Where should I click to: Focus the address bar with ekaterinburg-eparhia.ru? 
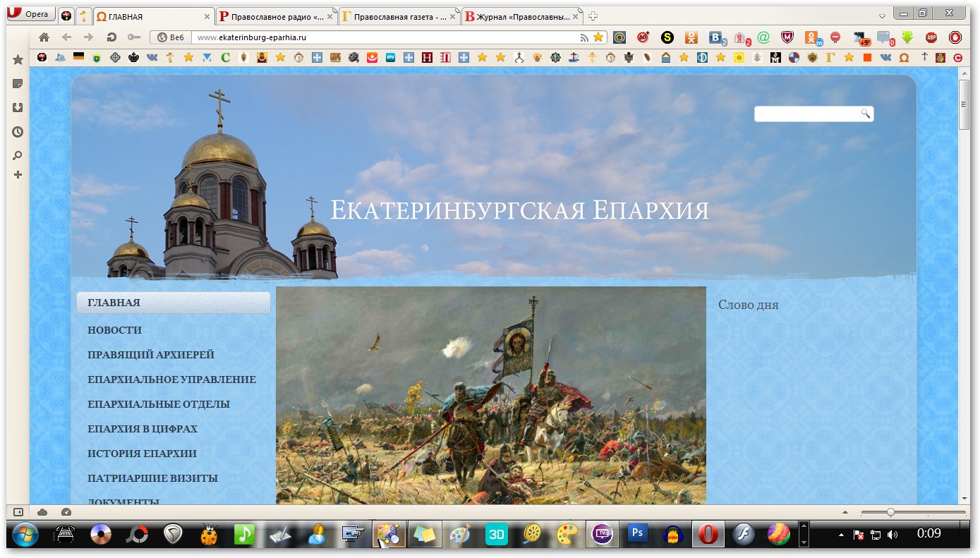pyautogui.click(x=385, y=37)
